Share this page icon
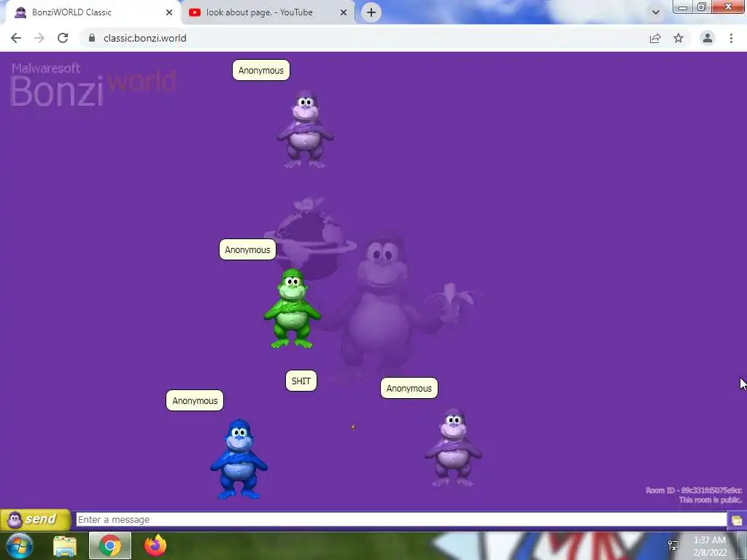Image resolution: width=747 pixels, height=560 pixels. tap(655, 38)
